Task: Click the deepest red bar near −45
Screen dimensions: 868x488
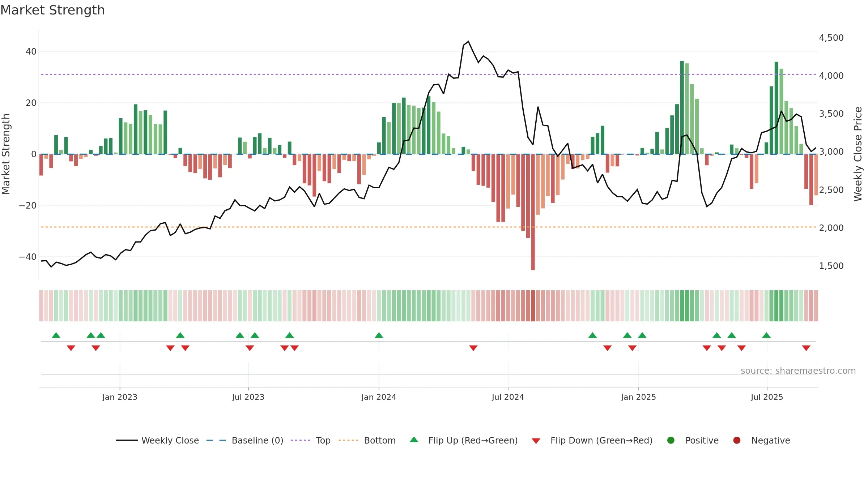Action: click(533, 212)
